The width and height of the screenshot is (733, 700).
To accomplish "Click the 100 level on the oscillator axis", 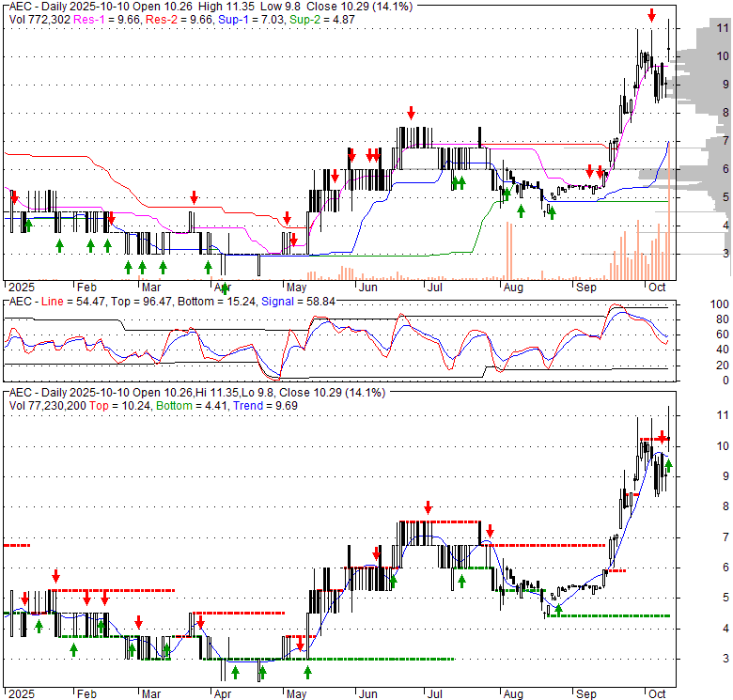I will click(720, 304).
